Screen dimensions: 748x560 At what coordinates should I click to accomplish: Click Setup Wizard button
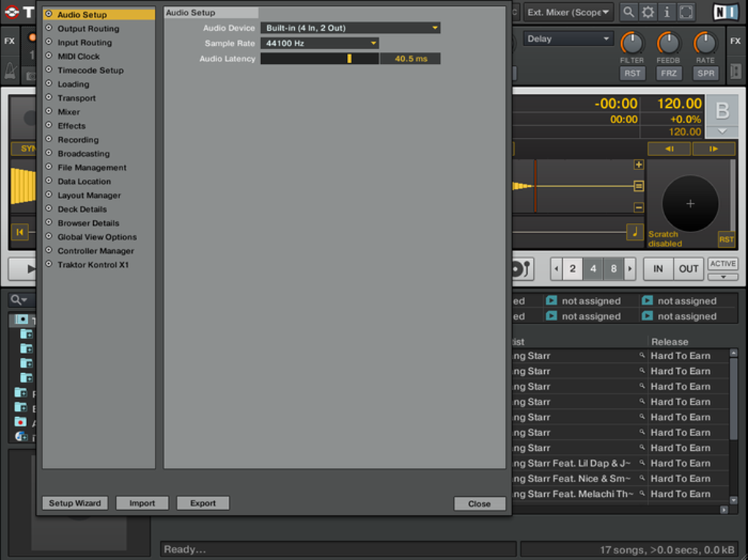point(75,504)
